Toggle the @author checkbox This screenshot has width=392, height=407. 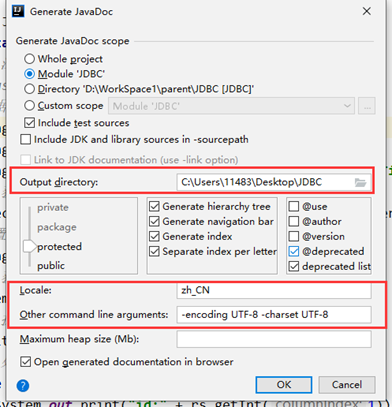pyautogui.click(x=294, y=221)
